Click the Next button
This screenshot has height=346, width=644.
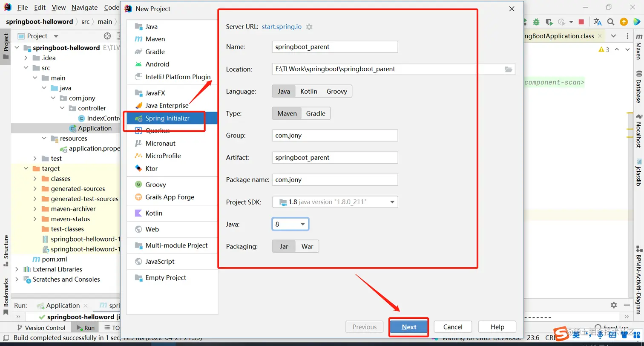click(409, 327)
